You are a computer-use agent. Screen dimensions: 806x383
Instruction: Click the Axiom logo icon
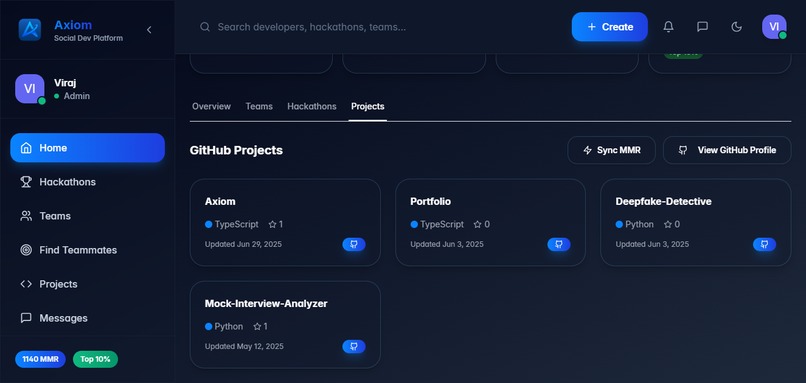click(30, 29)
